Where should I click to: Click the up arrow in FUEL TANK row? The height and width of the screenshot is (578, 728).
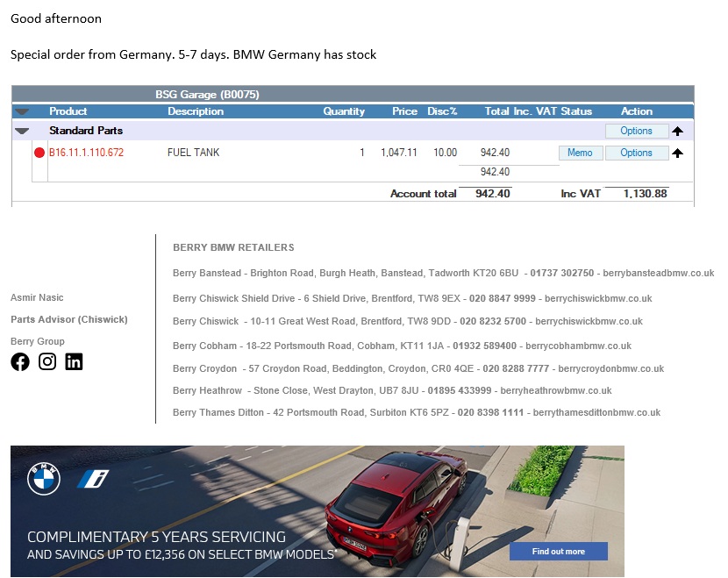(677, 153)
